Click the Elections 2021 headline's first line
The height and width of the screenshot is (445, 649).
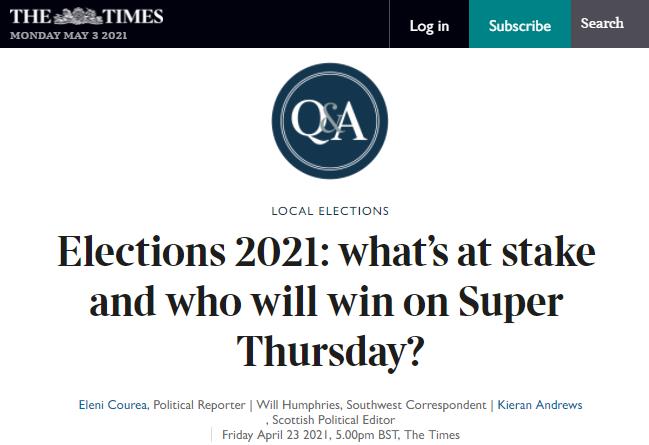point(326,251)
